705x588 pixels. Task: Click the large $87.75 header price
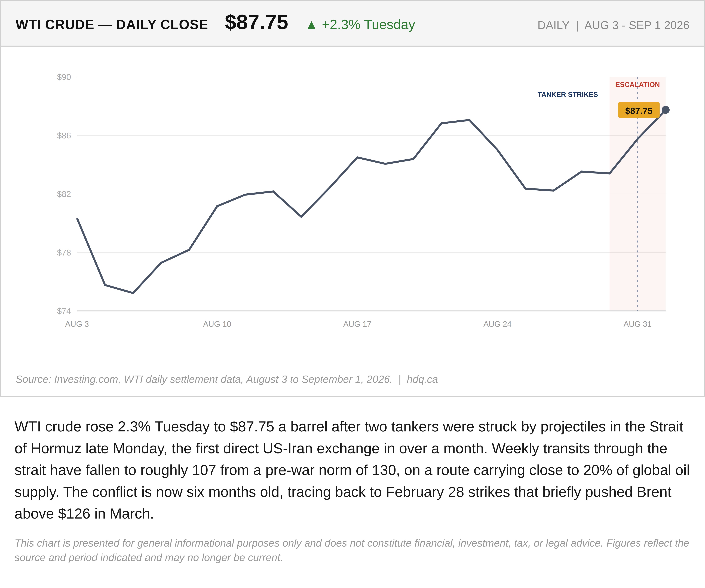click(x=256, y=23)
